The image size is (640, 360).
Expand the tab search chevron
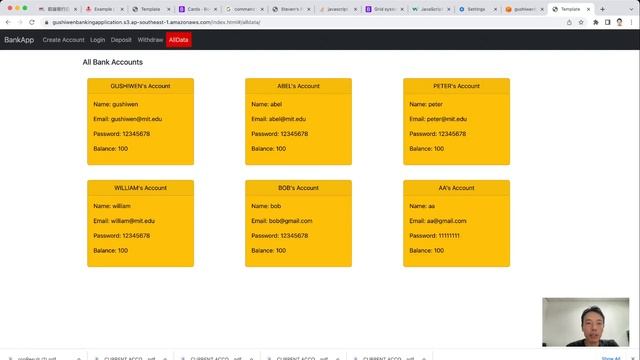click(631, 9)
